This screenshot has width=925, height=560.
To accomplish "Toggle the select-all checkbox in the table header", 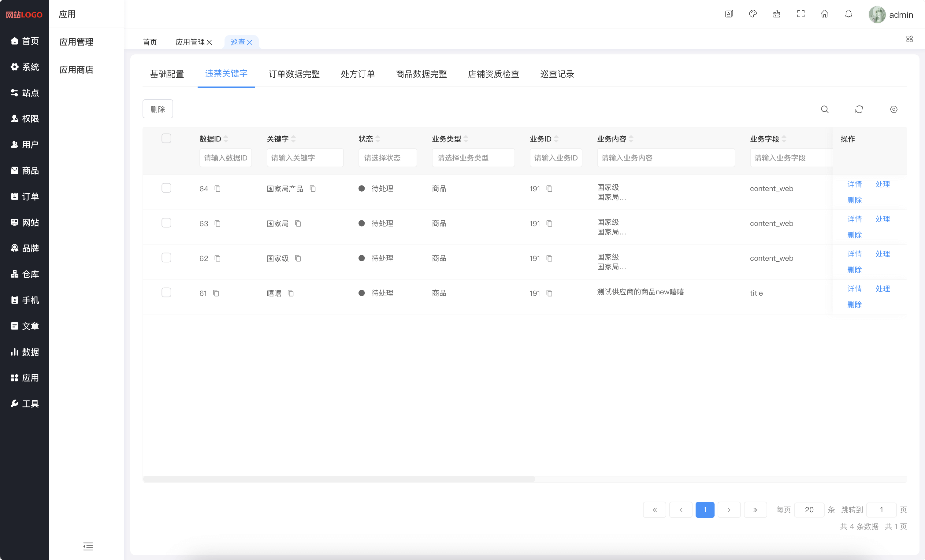I will [166, 138].
